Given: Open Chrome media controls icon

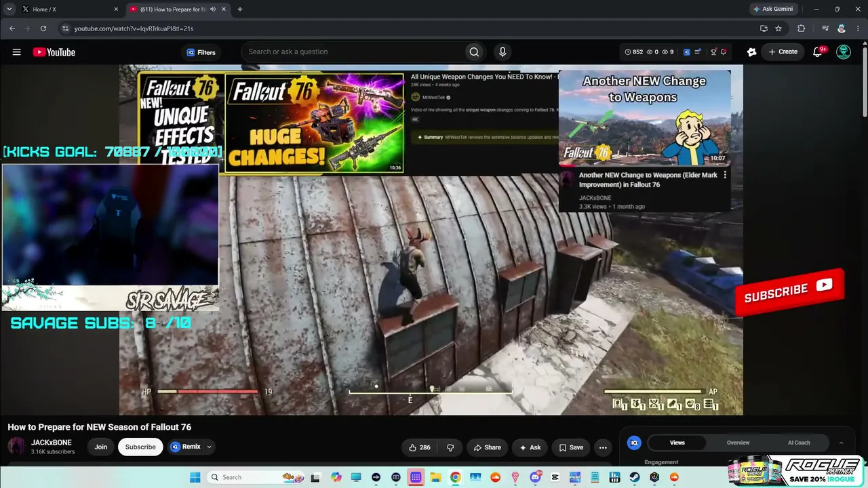Looking at the screenshot, I should 825,28.
